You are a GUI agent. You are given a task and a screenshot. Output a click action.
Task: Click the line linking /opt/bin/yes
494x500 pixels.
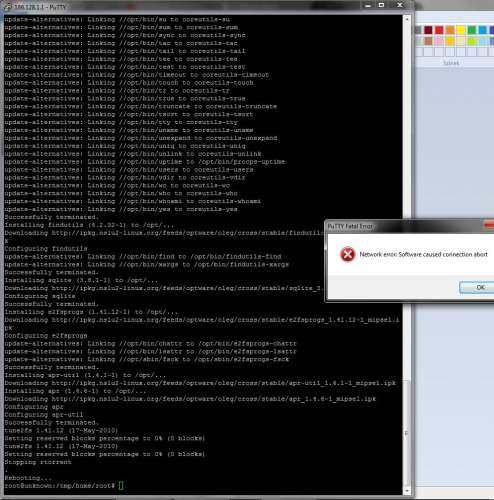point(121,209)
